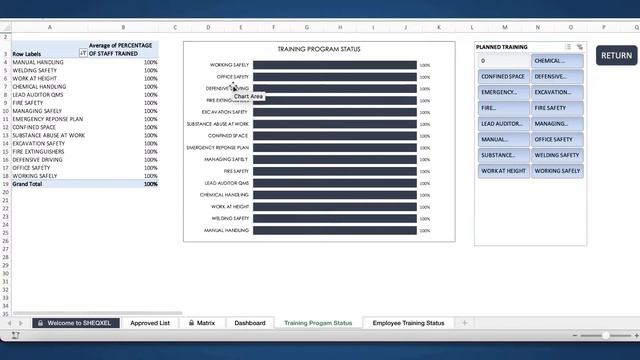This screenshot has width=640, height=360.
Task: Select column A header
Action: (50, 27)
